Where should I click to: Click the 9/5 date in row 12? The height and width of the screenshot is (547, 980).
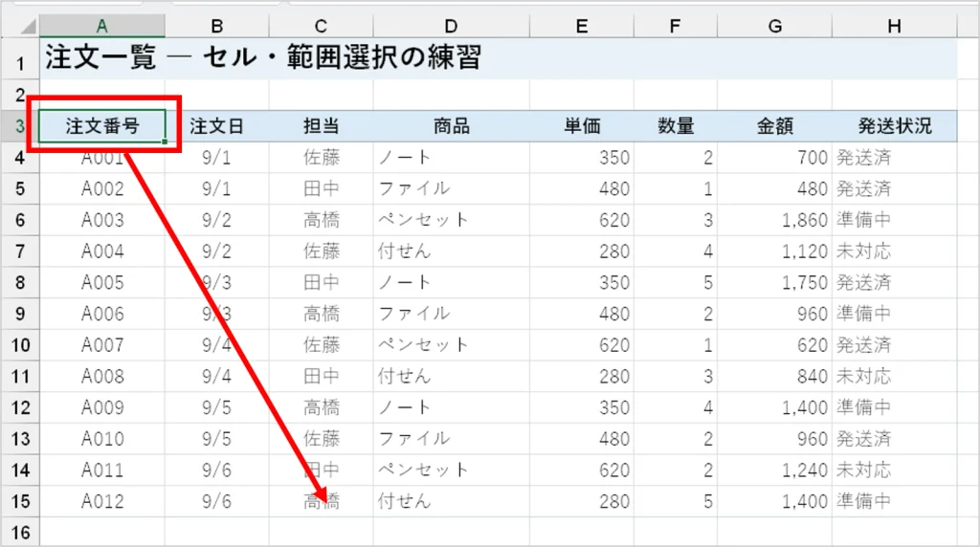(x=217, y=407)
